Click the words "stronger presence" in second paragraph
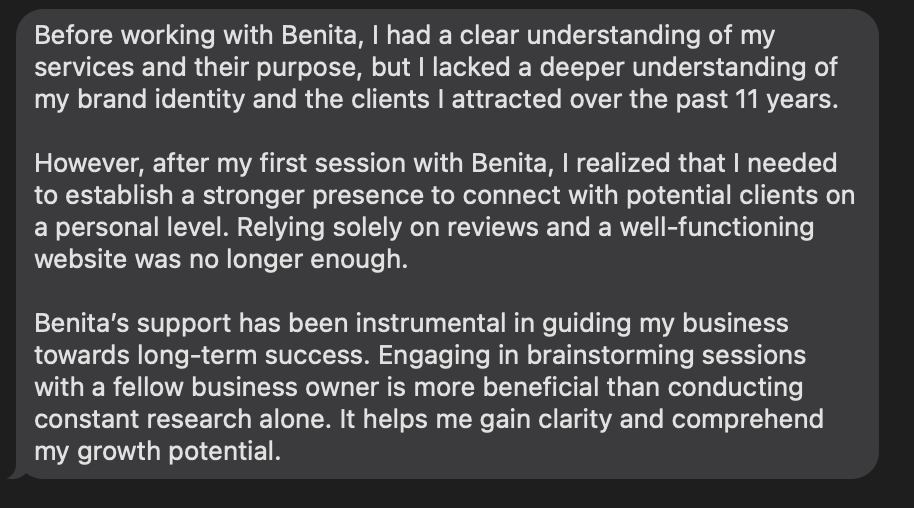The image size is (914, 508). click(x=314, y=195)
